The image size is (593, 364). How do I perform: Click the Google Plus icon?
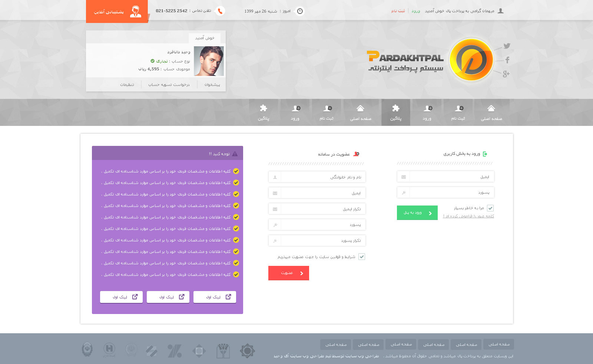506,74
